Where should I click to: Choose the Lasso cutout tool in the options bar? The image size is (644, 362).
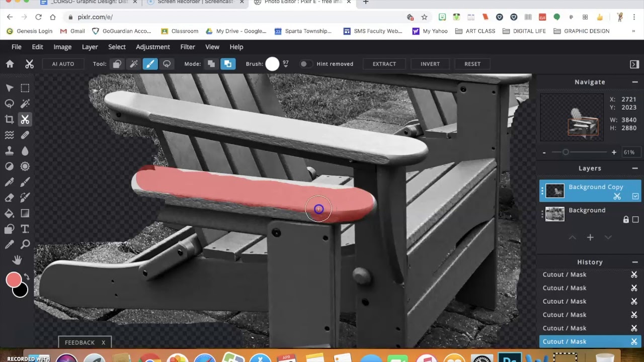tap(167, 64)
